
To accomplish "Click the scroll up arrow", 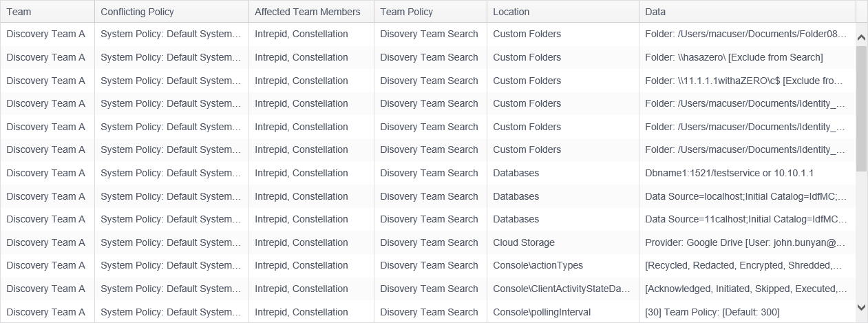I will point(862,37).
